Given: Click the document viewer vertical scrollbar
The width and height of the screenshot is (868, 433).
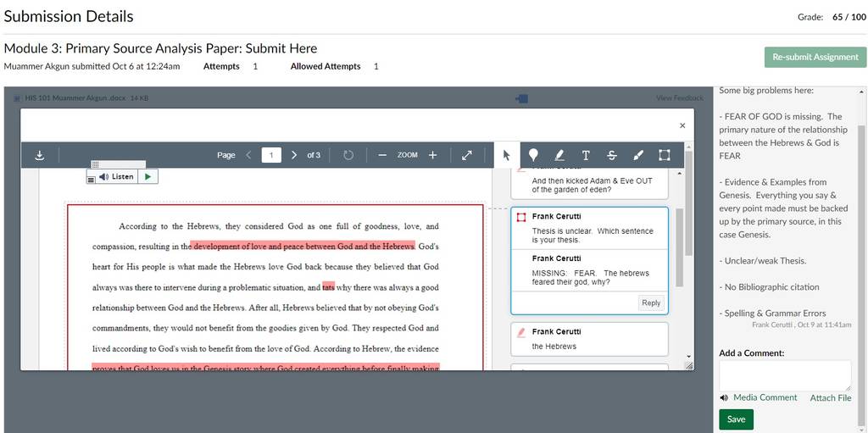Looking at the screenshot, I should coord(688,203).
